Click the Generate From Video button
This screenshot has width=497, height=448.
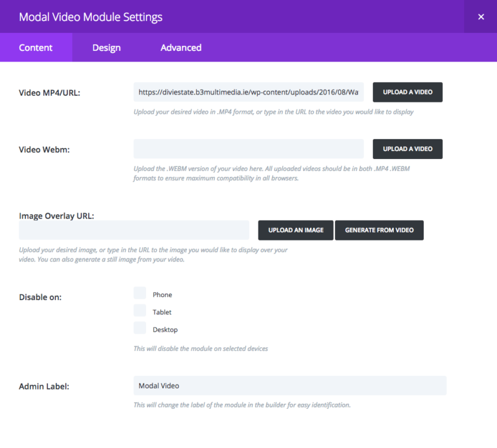coord(379,230)
